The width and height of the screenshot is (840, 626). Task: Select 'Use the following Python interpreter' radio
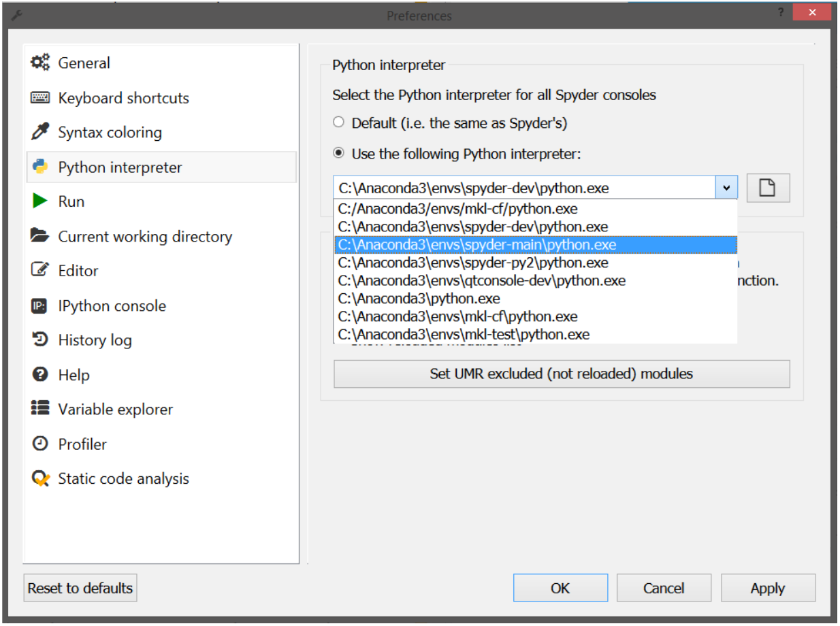click(x=338, y=154)
